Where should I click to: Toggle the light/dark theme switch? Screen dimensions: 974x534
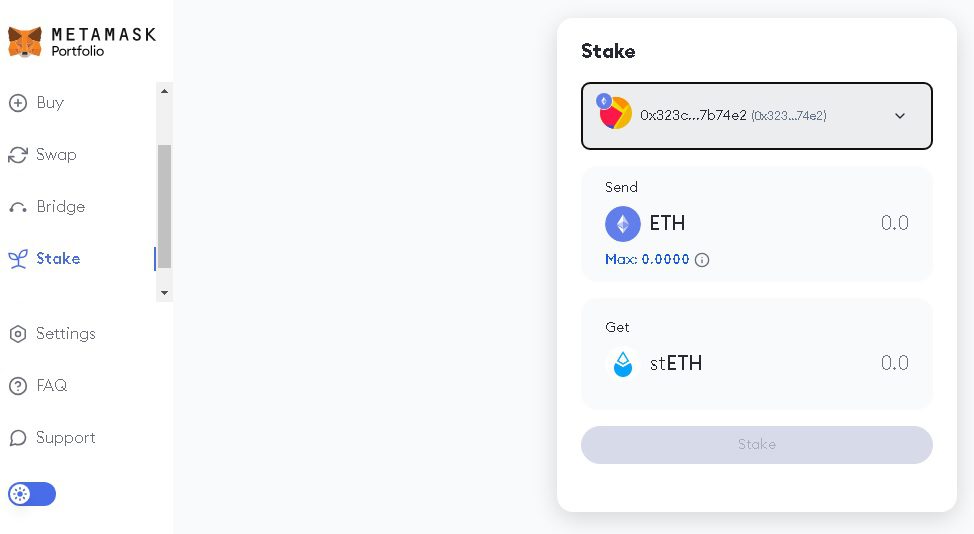32,494
